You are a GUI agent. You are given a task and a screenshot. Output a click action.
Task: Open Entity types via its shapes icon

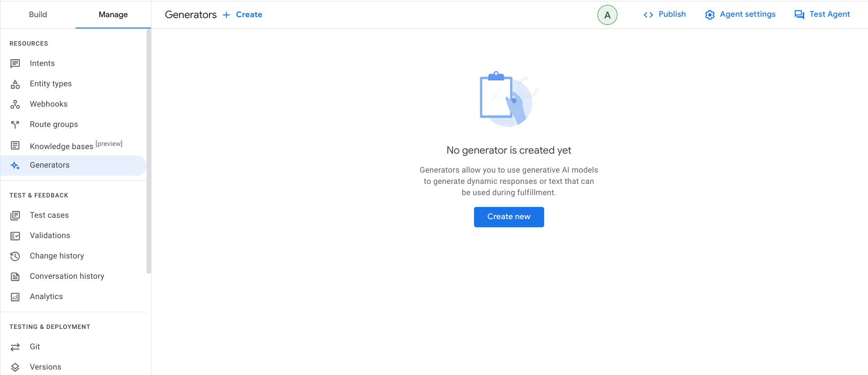15,84
